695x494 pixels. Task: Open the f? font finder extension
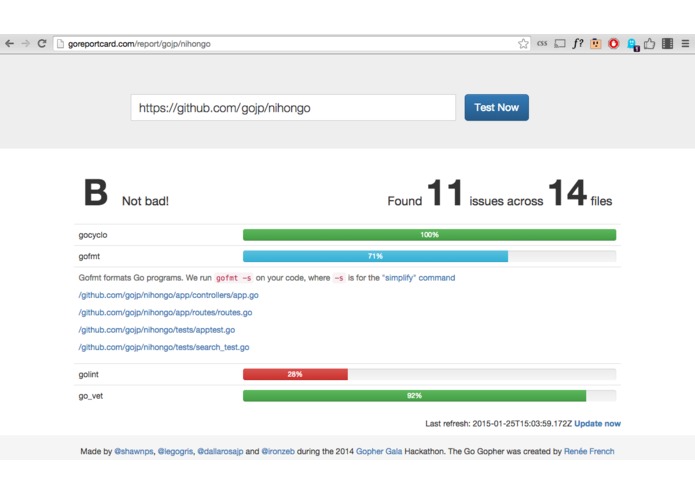coord(578,43)
